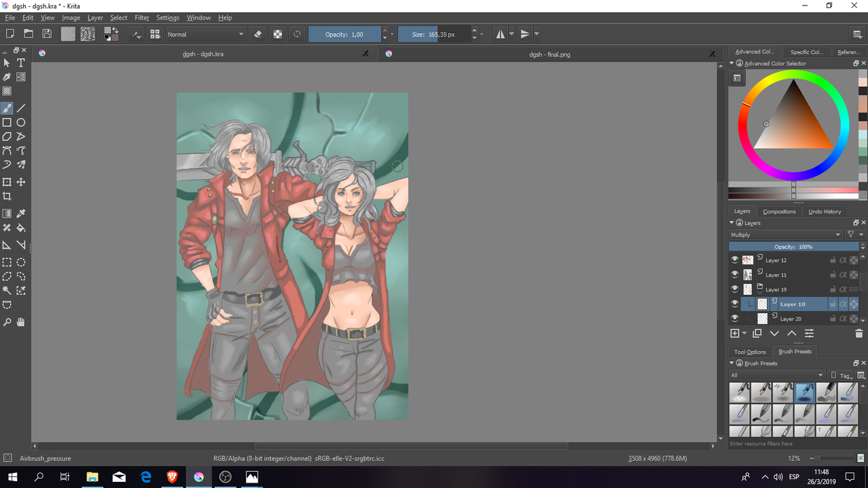Open the Filter menu
The width and height of the screenshot is (868, 488).
point(142,18)
